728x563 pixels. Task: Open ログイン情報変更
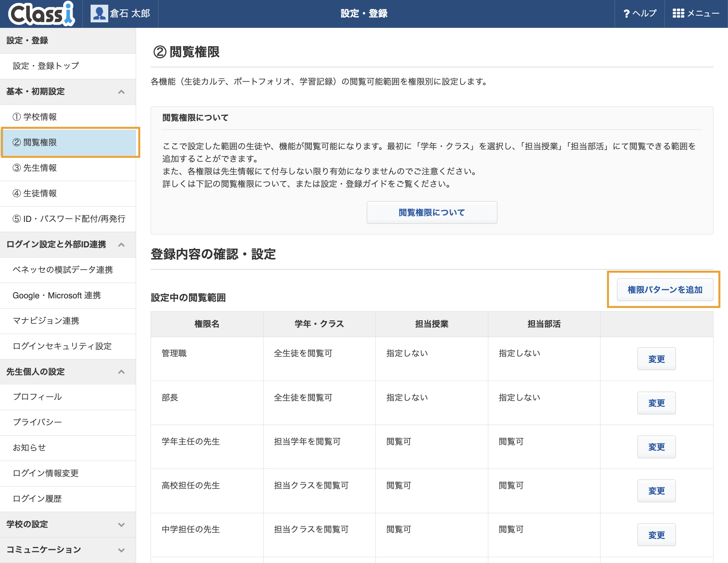68,474
